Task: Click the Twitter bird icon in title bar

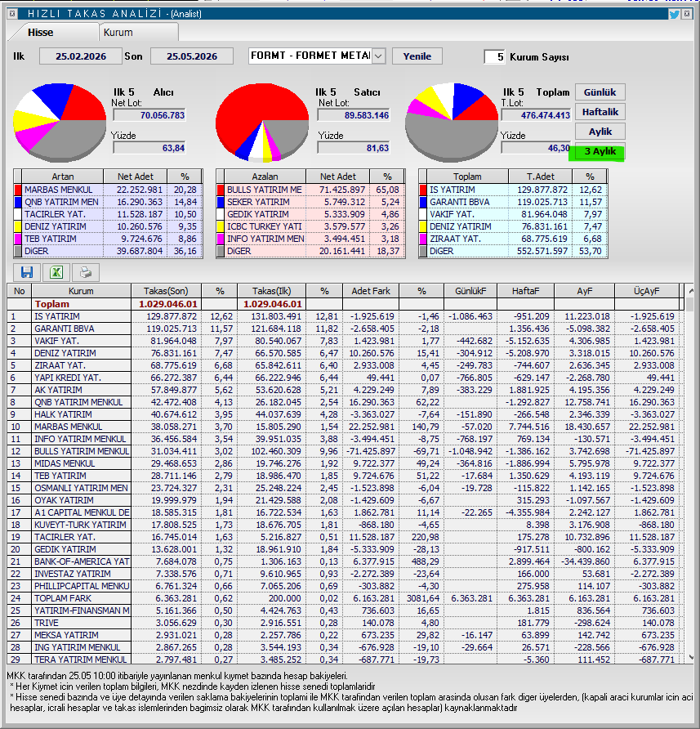Action: [674, 14]
